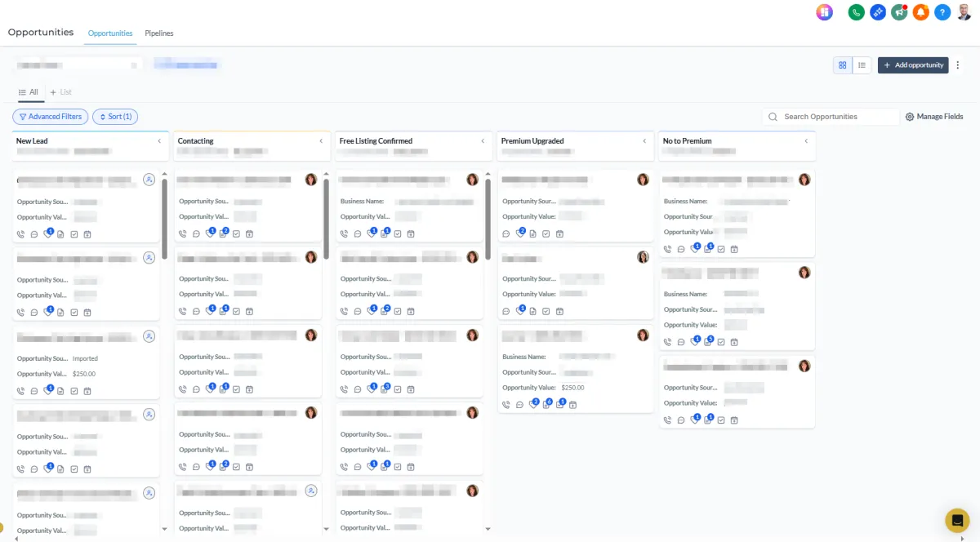980x542 pixels.
Task: Open the tasks checkmark icon on Imported card
Action: [73, 389]
